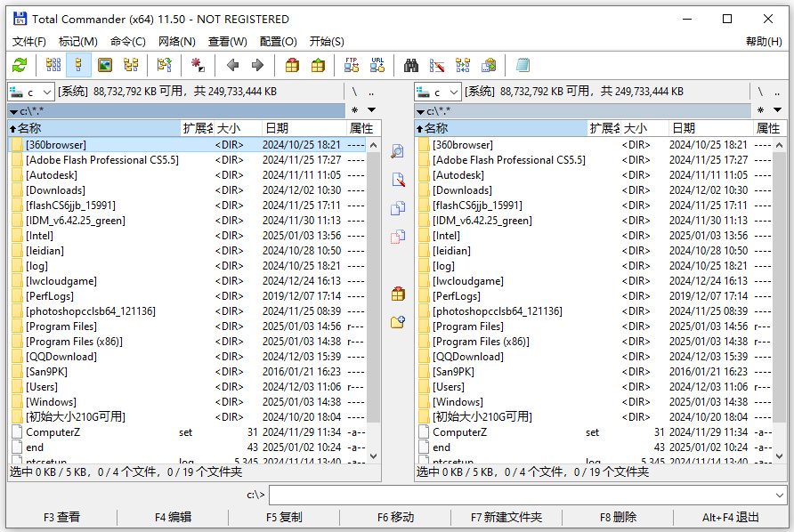Click the red star selection icon
The height and width of the screenshot is (532, 794).
click(198, 65)
